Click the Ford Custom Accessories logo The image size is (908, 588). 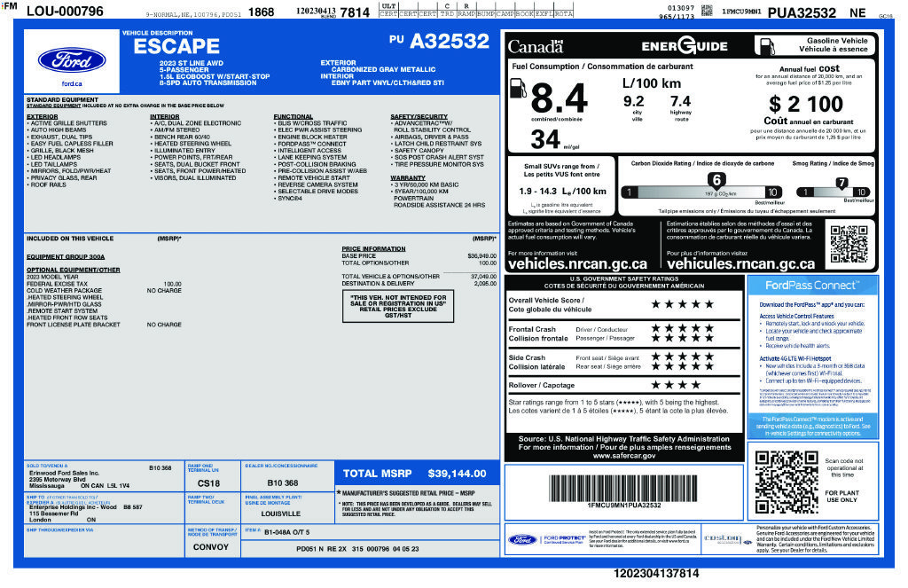(x=727, y=539)
